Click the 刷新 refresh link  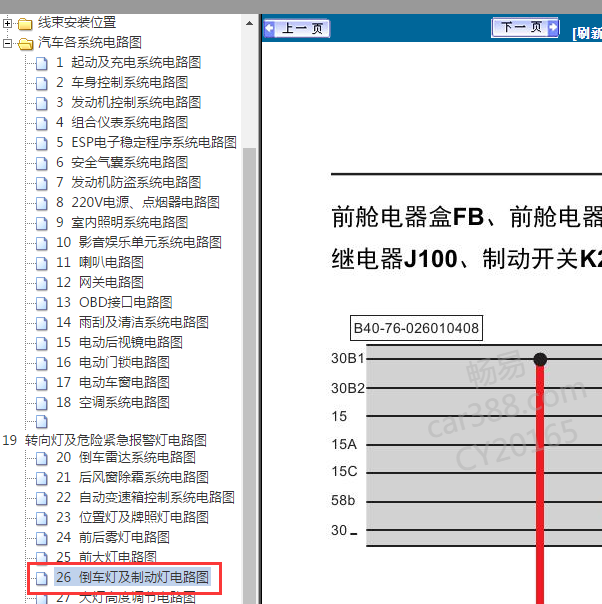click(587, 33)
